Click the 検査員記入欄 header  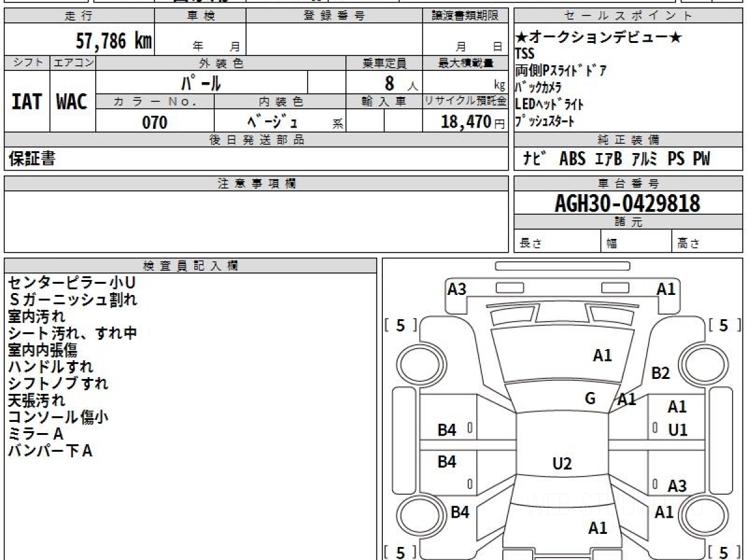tap(190, 265)
